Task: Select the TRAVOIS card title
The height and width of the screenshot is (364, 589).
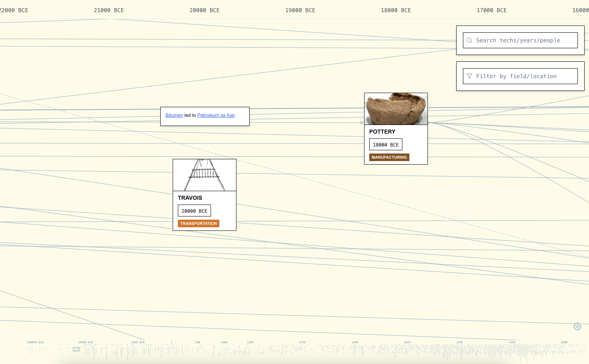Action: pos(190,198)
